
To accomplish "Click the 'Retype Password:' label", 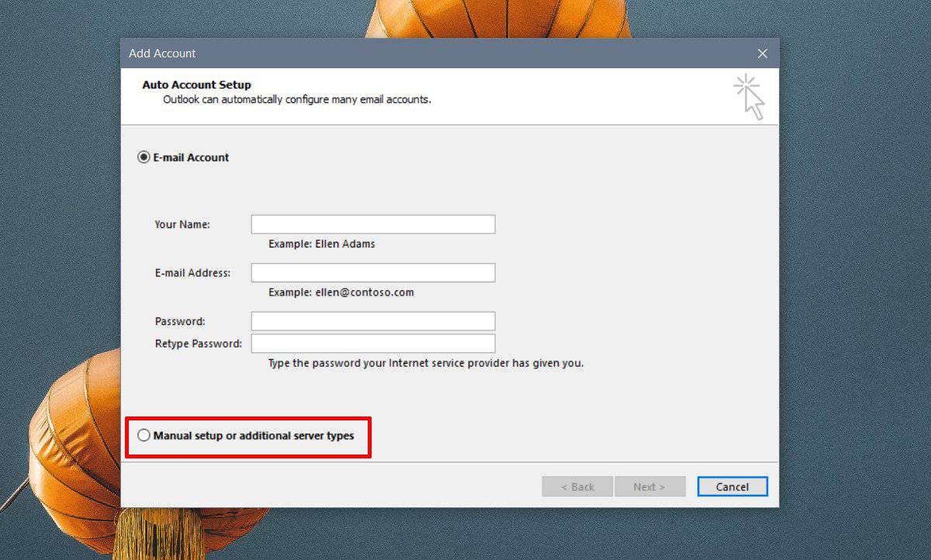I will click(x=199, y=344).
